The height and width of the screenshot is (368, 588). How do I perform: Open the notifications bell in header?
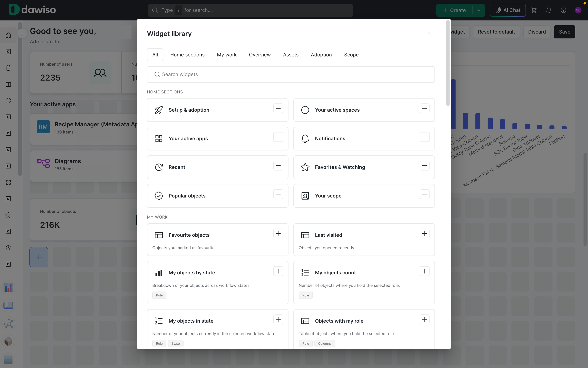coord(549,10)
